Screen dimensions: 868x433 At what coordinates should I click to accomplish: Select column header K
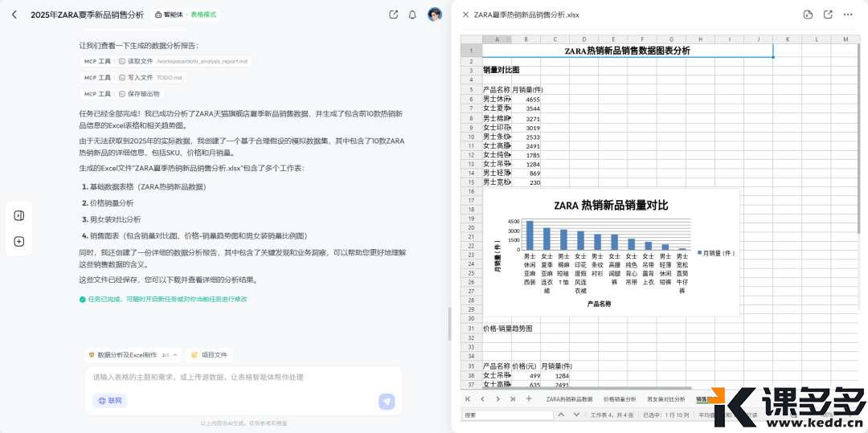[x=787, y=39]
